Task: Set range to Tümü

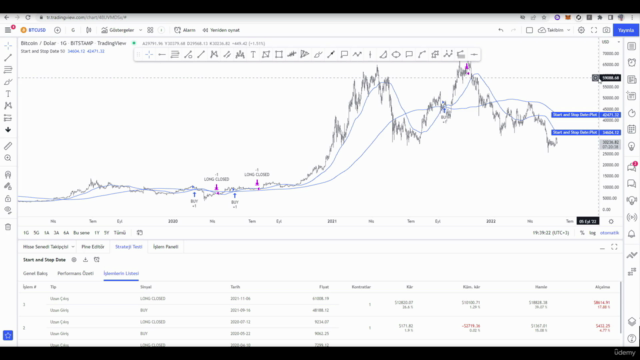Action: pos(120,233)
